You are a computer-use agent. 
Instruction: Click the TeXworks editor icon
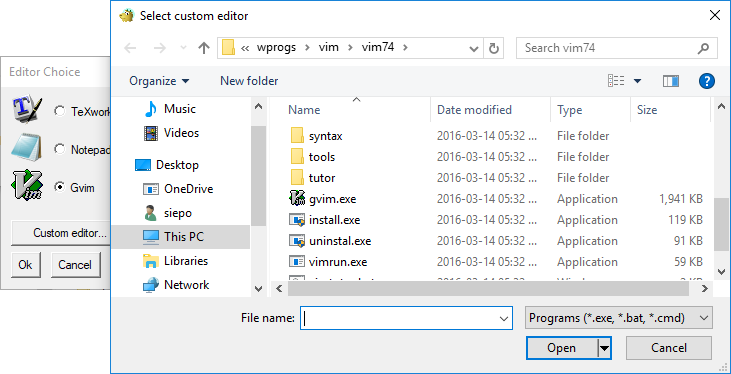coord(27,110)
